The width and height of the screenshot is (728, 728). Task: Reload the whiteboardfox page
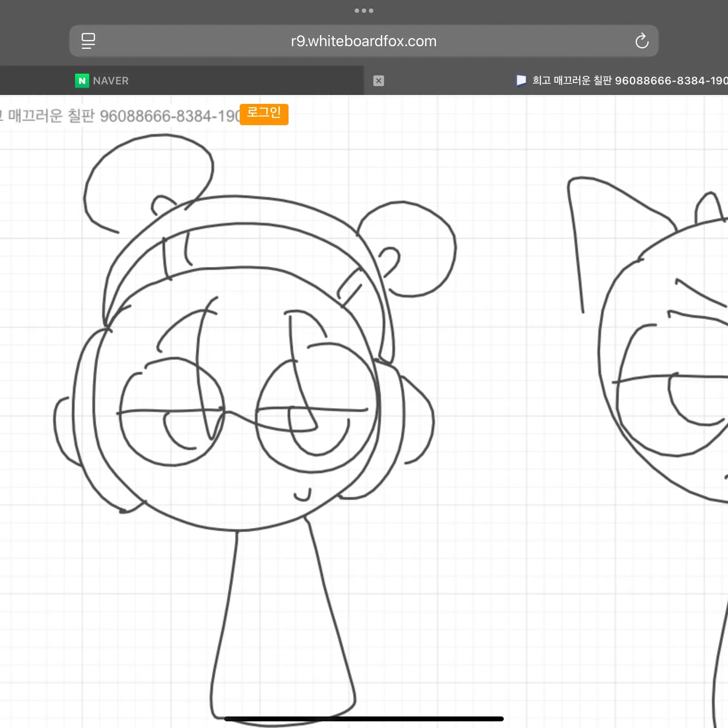point(641,41)
